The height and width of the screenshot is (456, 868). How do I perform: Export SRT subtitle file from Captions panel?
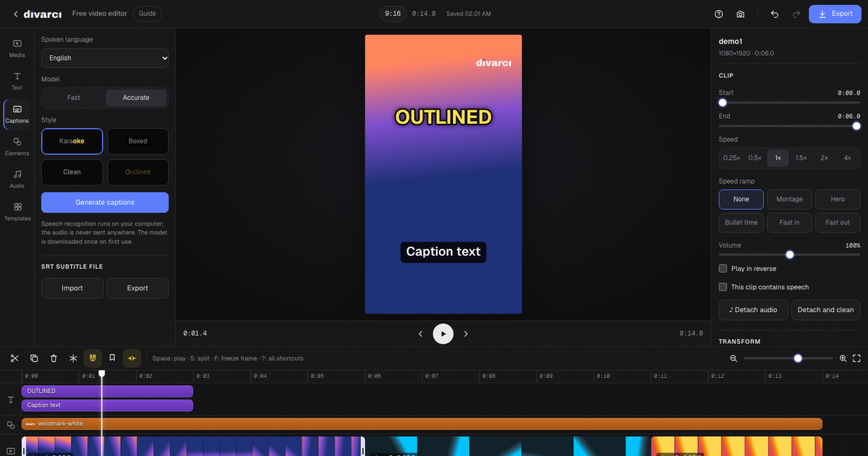[137, 288]
